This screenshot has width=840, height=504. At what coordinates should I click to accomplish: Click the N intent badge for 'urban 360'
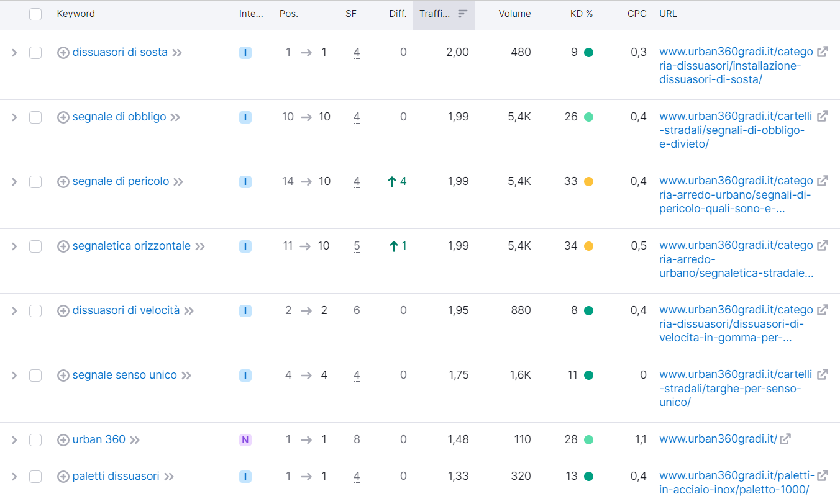(245, 440)
